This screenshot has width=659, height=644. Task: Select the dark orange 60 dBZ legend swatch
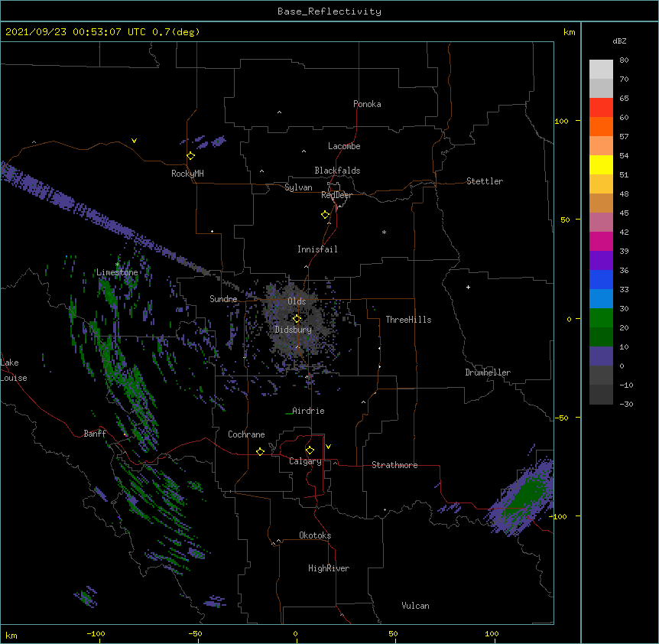(601, 126)
